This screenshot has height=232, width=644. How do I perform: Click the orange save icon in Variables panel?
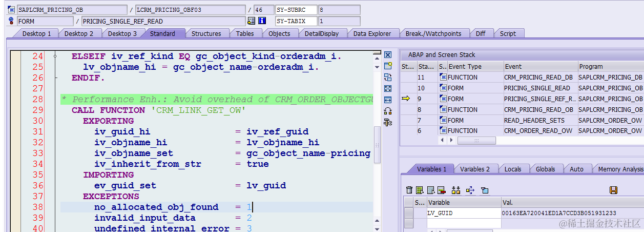[x=613, y=190]
